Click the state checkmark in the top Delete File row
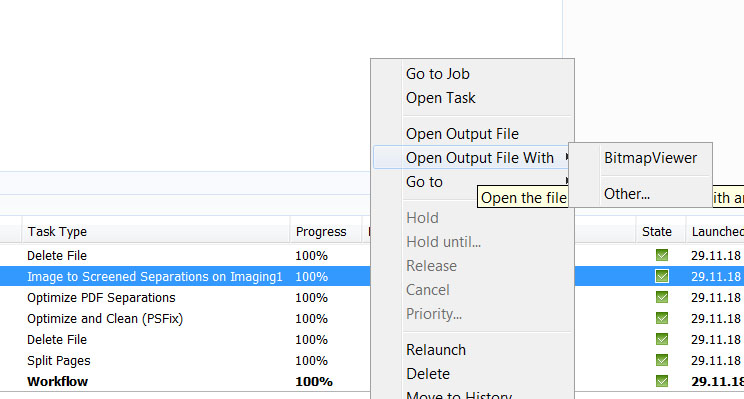 tap(662, 255)
